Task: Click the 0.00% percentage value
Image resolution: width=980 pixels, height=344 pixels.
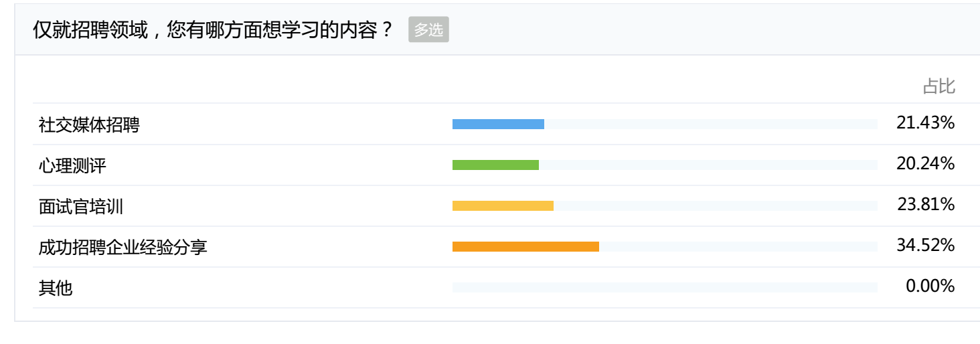Action: pos(930,286)
